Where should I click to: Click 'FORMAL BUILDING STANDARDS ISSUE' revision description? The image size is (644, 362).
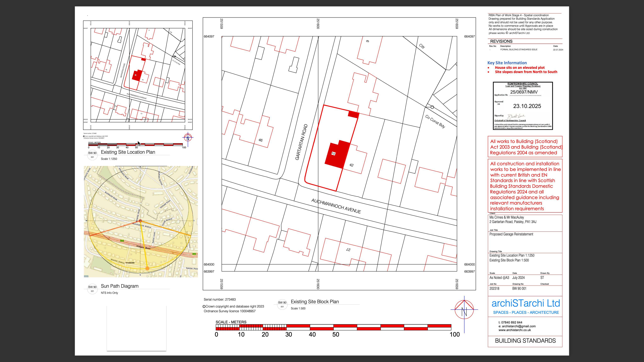(519, 50)
